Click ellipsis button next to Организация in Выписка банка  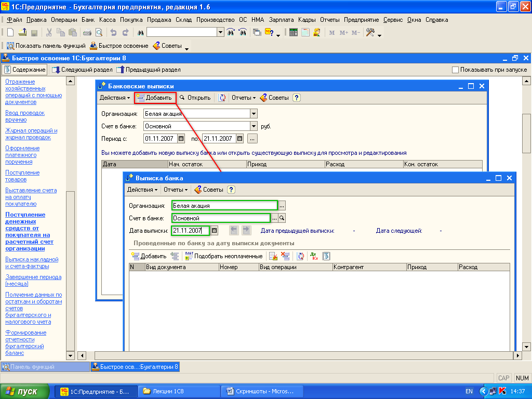(282, 206)
